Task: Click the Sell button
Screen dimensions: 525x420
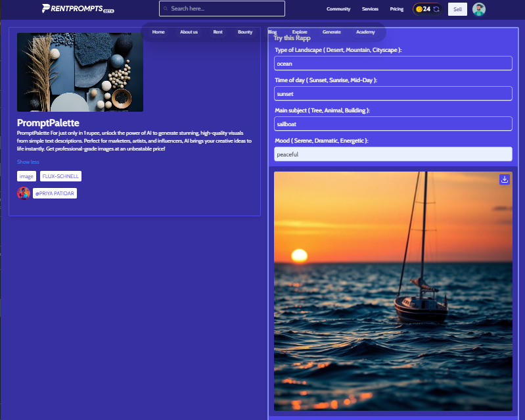Action: [x=457, y=9]
